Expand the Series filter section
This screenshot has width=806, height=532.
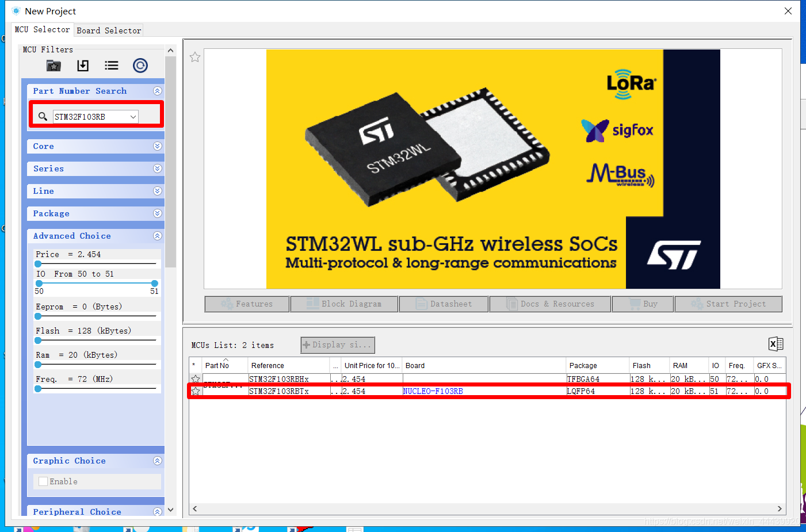(158, 169)
